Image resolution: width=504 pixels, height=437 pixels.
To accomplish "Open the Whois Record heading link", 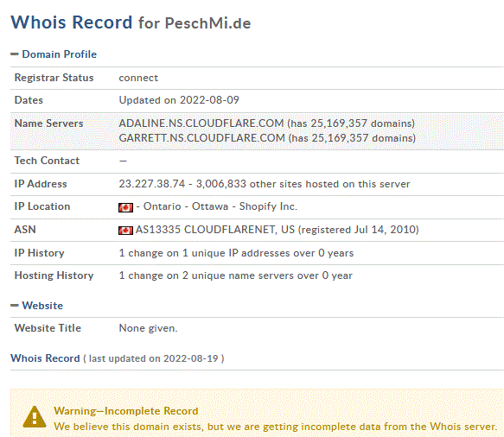I will 45,358.
